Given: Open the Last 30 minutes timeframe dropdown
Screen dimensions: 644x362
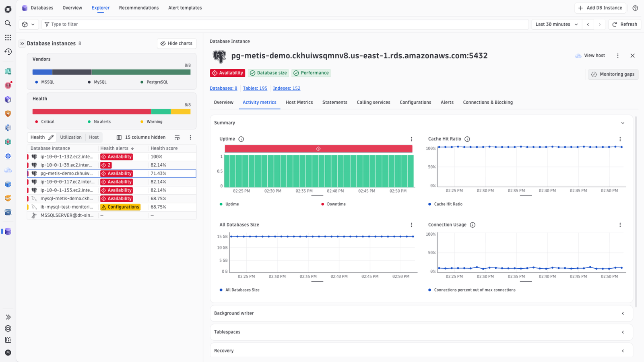Looking at the screenshot, I should pos(556,25).
